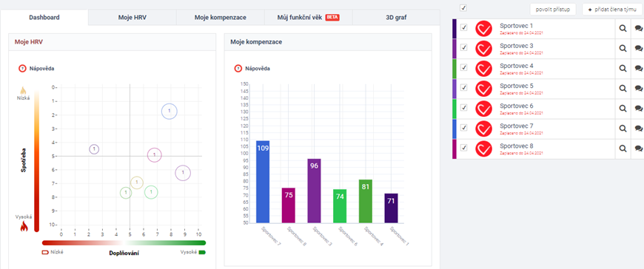
Task: Open Nápověda help icon in Moje HRV
Action: tap(22, 69)
